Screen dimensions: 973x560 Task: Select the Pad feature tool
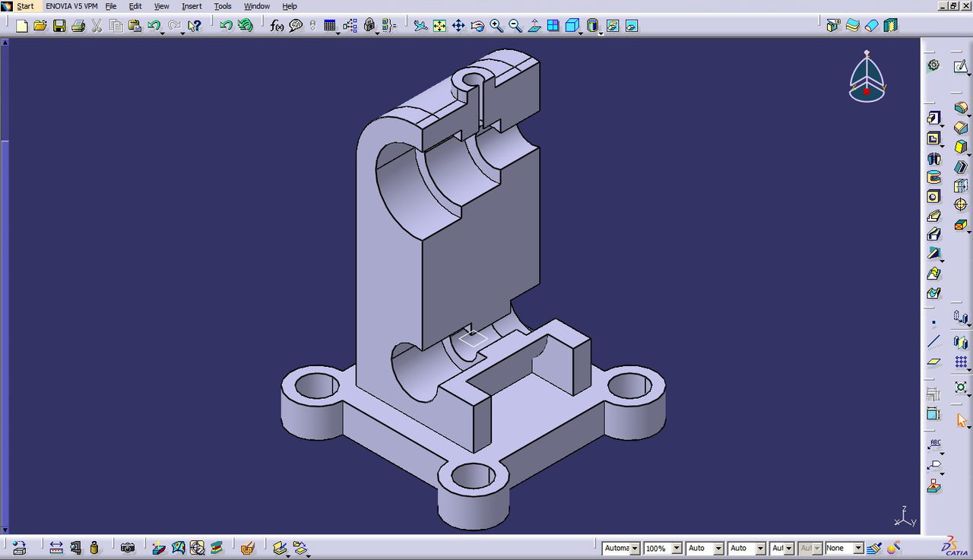pos(933,118)
